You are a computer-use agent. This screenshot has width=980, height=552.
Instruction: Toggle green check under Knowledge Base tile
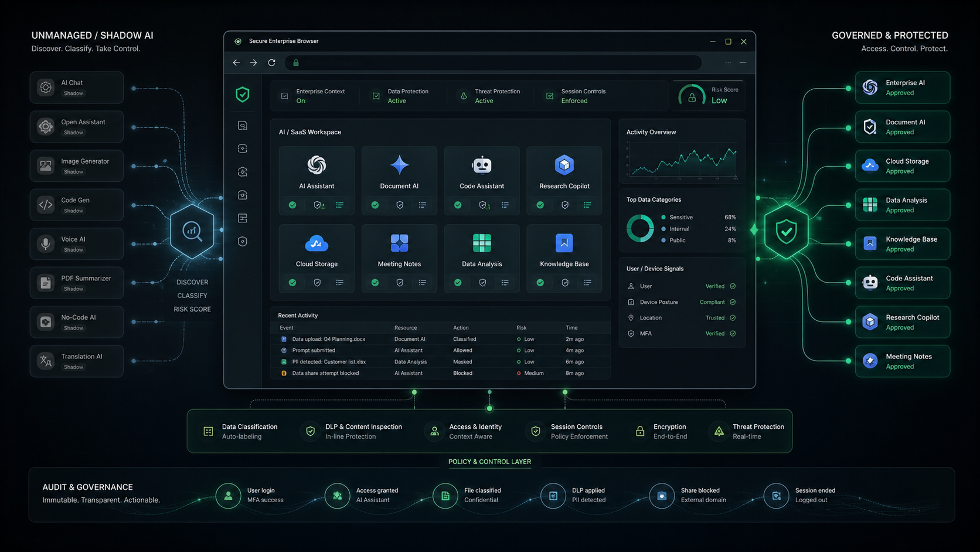point(540,283)
